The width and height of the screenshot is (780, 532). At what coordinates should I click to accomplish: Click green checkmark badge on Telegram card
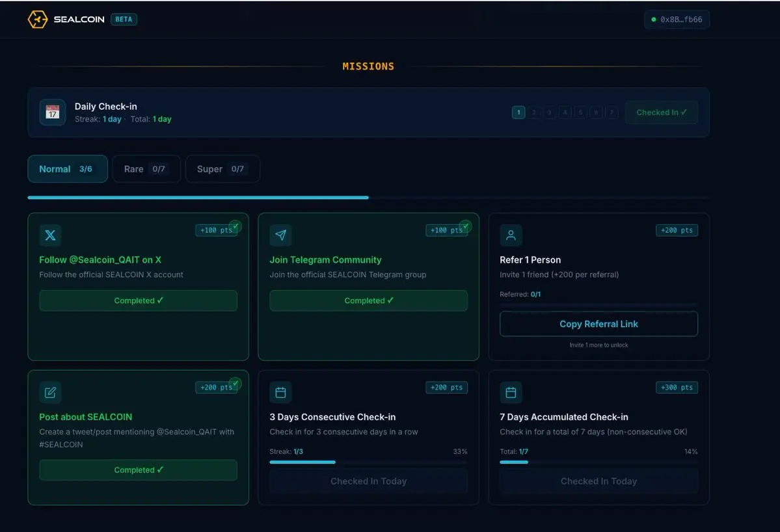[466, 226]
